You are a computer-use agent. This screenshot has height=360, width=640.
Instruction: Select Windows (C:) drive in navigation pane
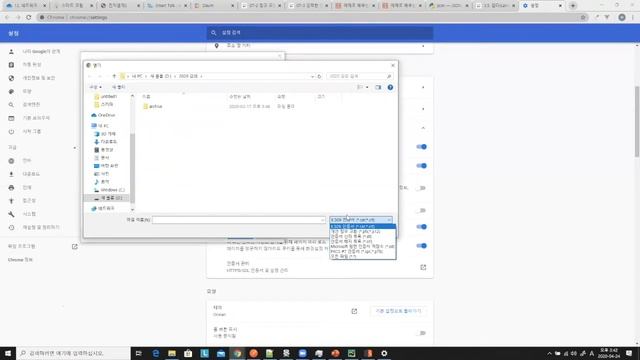(x=109, y=190)
